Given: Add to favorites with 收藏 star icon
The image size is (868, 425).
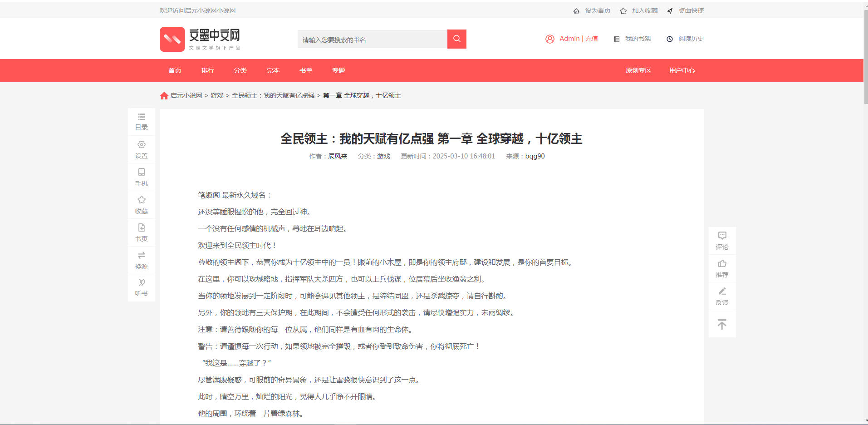Looking at the screenshot, I should click(x=141, y=200).
